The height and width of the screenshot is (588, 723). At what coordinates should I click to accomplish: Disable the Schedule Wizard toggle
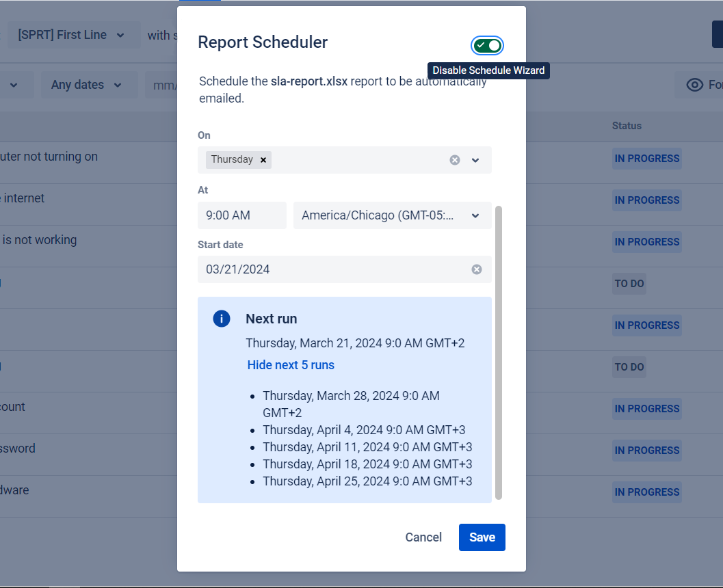(488, 46)
